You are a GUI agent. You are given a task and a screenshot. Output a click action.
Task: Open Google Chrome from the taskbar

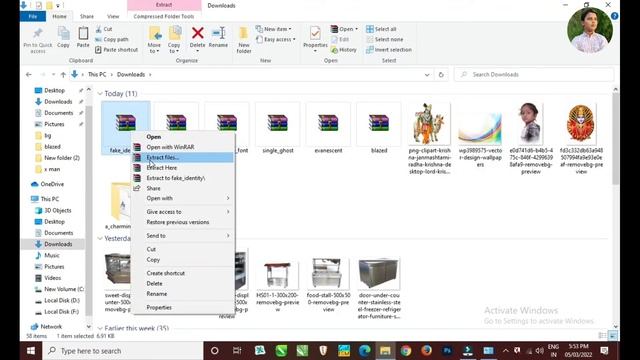pos(406,351)
